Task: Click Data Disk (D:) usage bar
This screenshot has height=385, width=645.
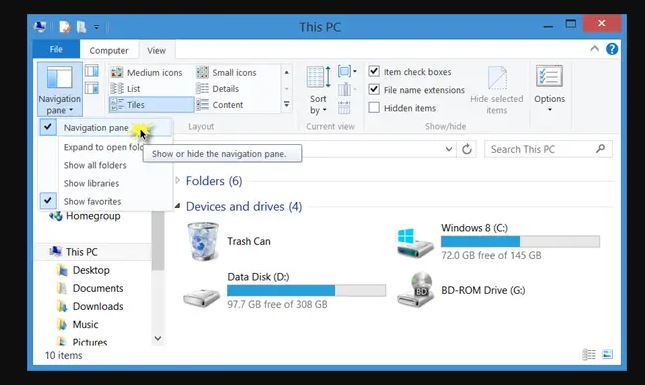Action: tap(306, 290)
